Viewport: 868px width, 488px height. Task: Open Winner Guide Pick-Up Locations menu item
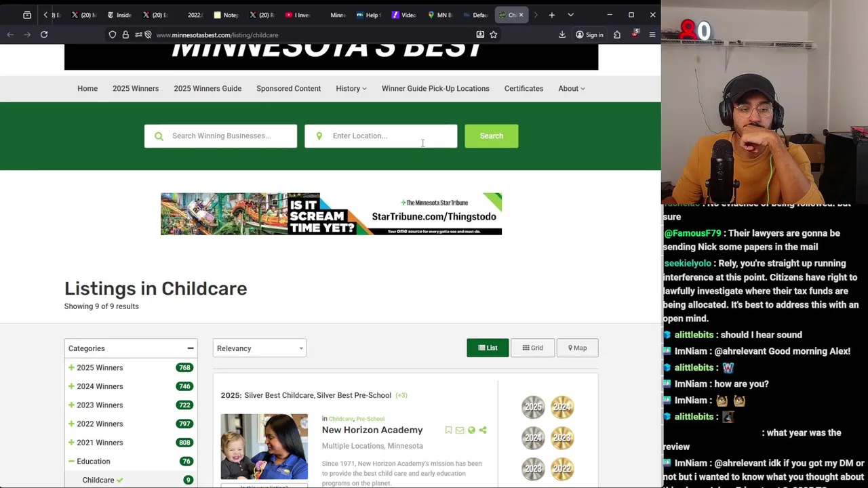point(435,89)
